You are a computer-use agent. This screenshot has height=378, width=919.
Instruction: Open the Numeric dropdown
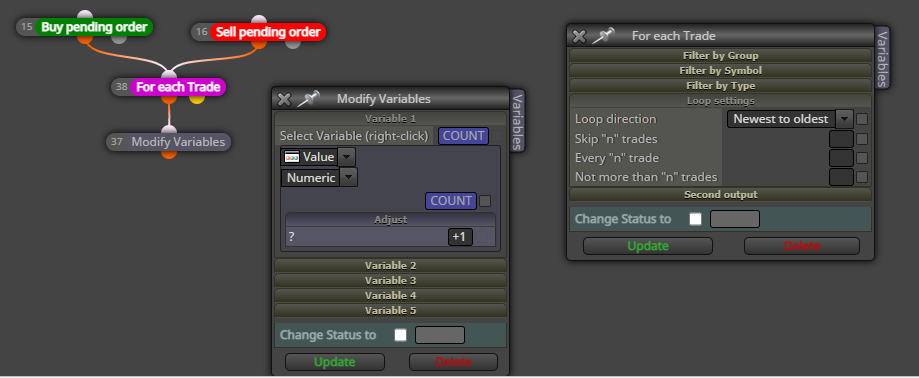point(349,177)
